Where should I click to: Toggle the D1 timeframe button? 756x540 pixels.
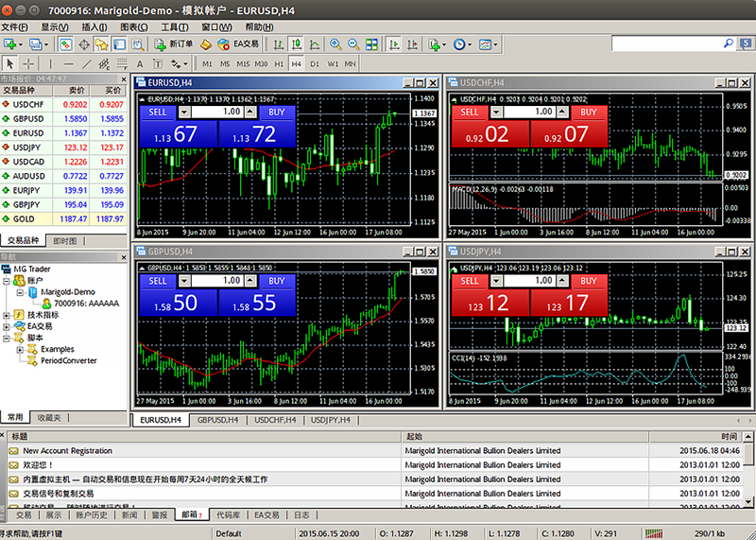click(315, 63)
